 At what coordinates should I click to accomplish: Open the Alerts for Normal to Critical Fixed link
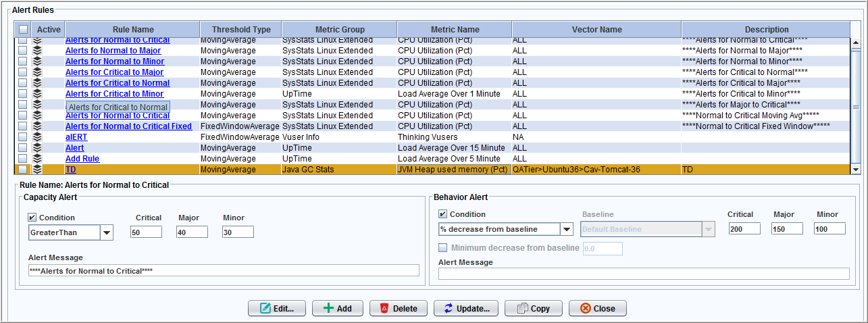click(128, 126)
